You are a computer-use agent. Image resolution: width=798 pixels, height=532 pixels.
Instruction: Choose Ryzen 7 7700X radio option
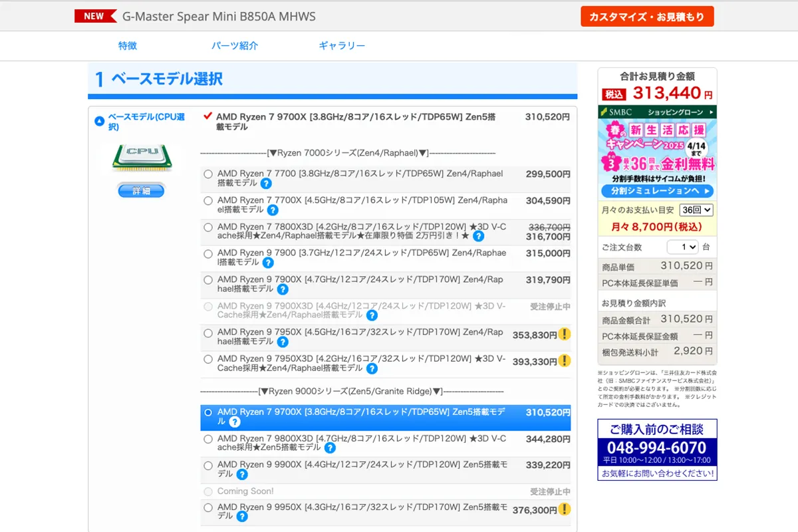pyautogui.click(x=209, y=200)
